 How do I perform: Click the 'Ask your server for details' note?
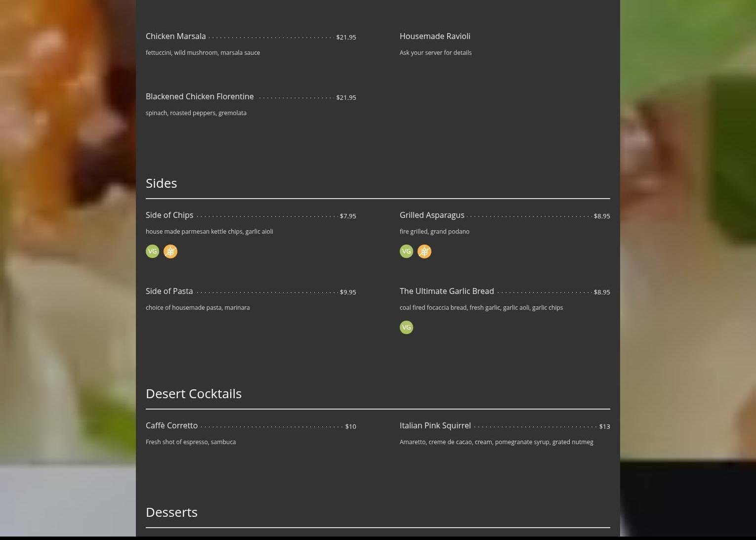(435, 52)
